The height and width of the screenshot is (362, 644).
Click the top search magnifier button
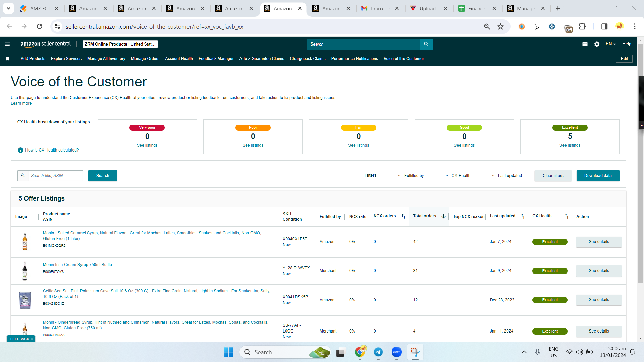click(x=426, y=44)
